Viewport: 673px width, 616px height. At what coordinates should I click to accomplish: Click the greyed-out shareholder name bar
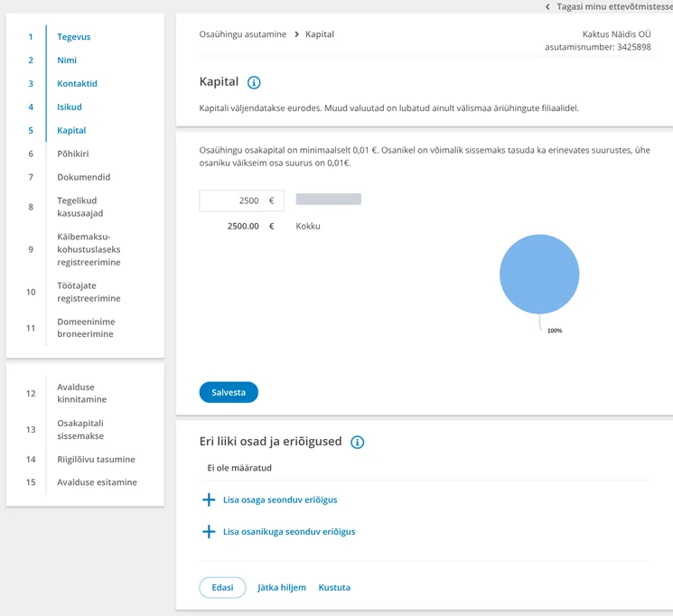(329, 200)
